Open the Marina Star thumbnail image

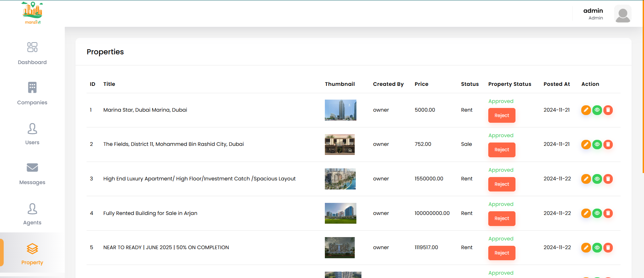point(340,110)
